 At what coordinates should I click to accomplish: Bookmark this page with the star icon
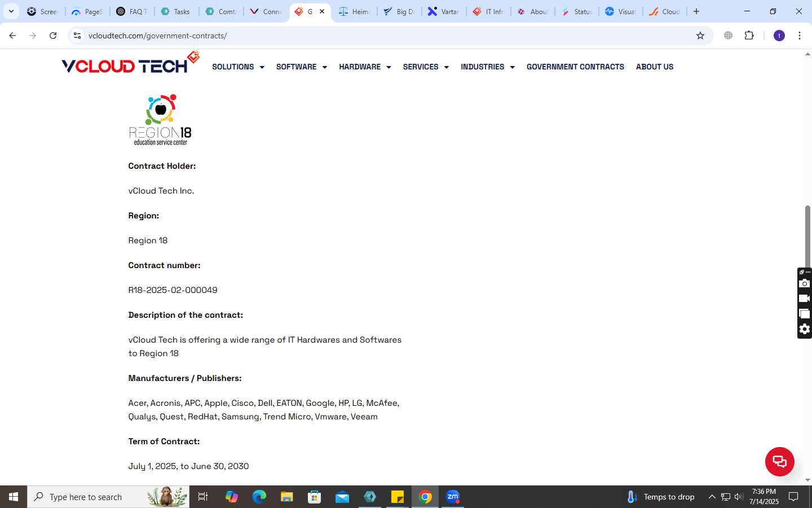click(700, 36)
